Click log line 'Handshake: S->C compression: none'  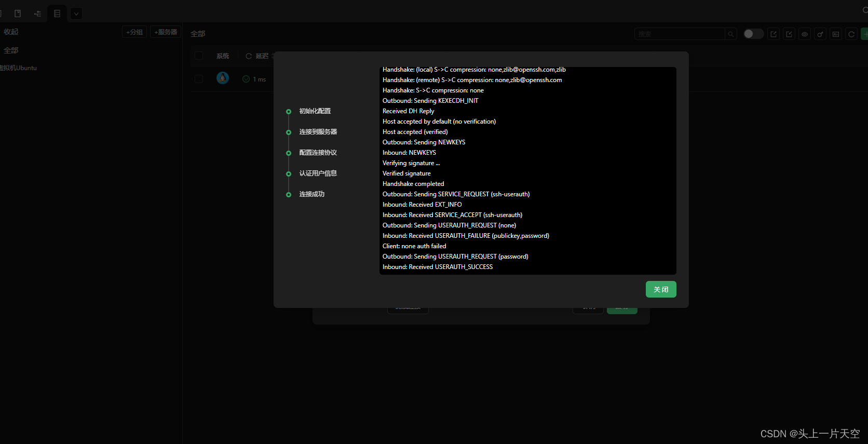(x=433, y=90)
